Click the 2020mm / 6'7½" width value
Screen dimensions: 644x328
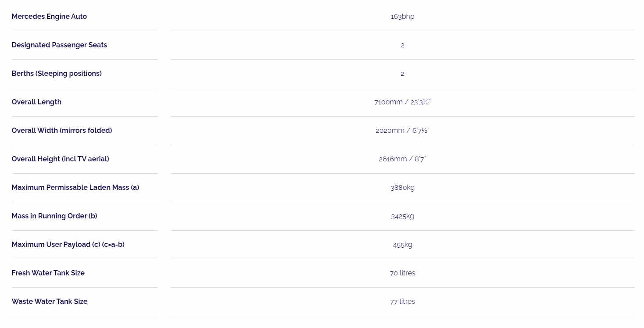point(402,131)
